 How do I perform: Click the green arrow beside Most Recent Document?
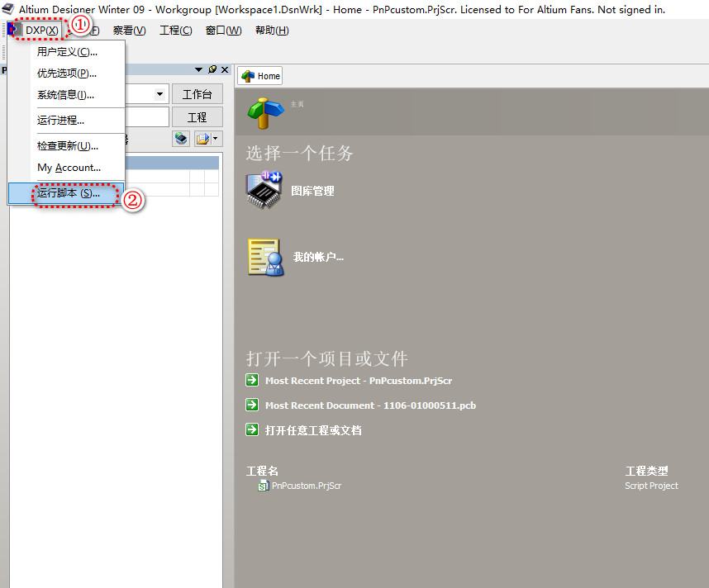pyautogui.click(x=252, y=405)
